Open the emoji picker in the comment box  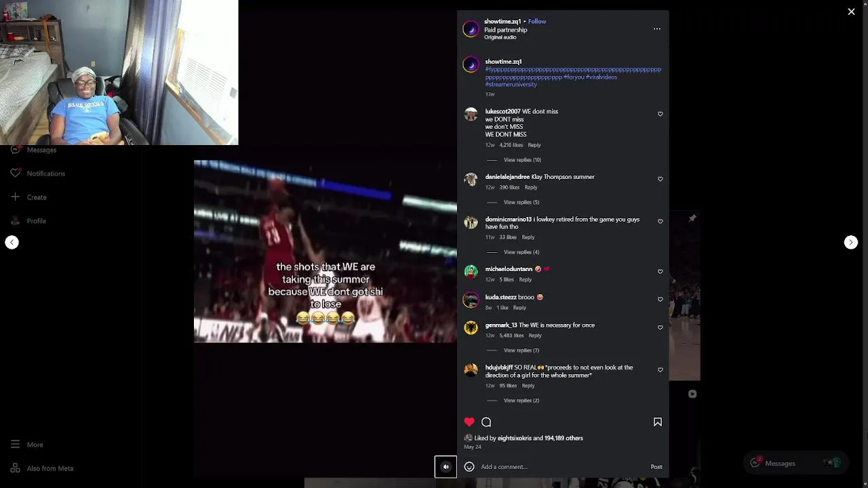coord(469,467)
